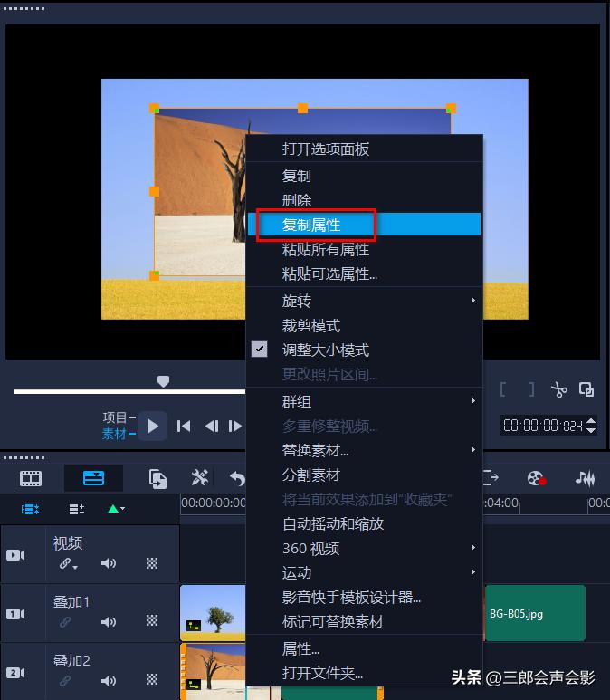Expand the 运动 submenu
Image resolution: width=610 pixels, height=700 pixels.
(x=364, y=572)
